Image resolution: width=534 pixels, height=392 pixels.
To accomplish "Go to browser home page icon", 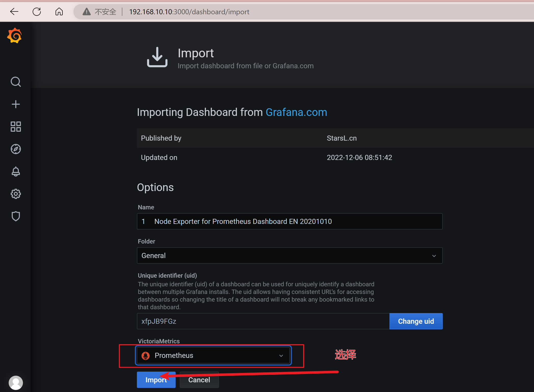I will coord(59,11).
